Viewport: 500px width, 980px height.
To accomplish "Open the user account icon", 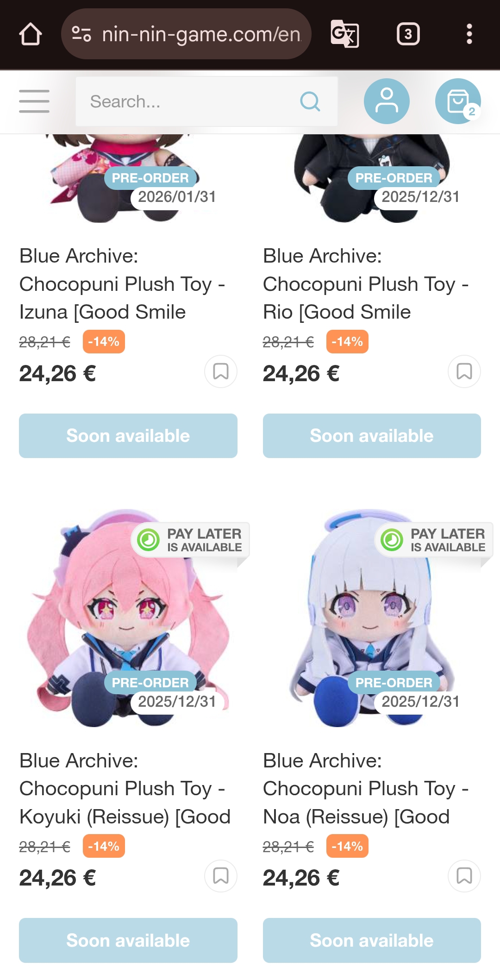I will [x=387, y=101].
